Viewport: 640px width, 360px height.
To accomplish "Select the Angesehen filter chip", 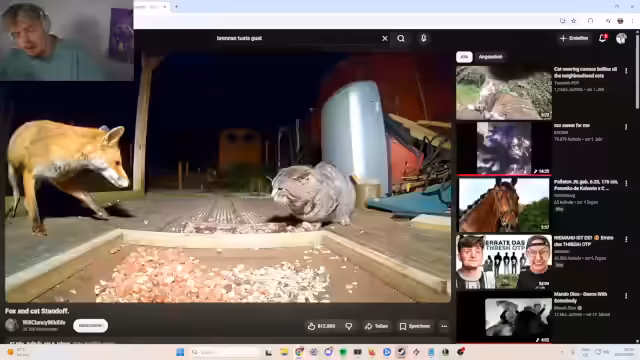I will (x=490, y=57).
